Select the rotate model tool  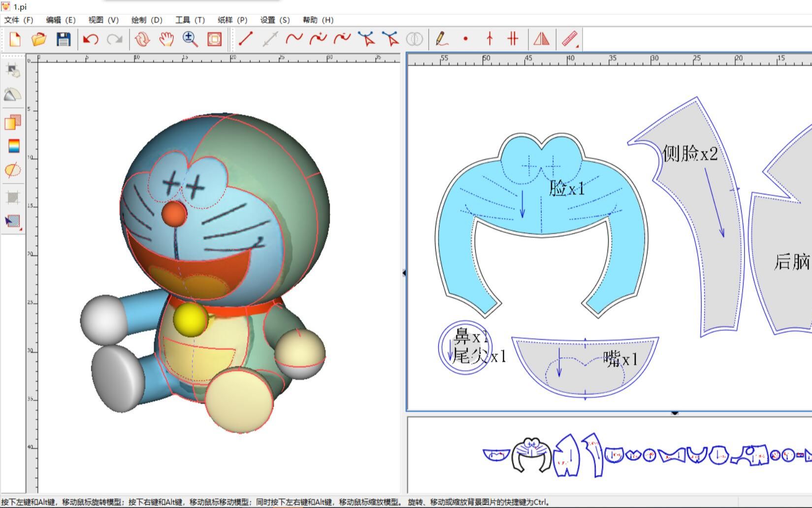[x=142, y=39]
